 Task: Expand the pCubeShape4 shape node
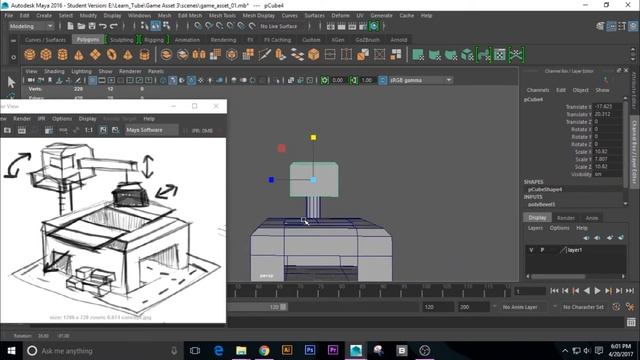coord(545,189)
